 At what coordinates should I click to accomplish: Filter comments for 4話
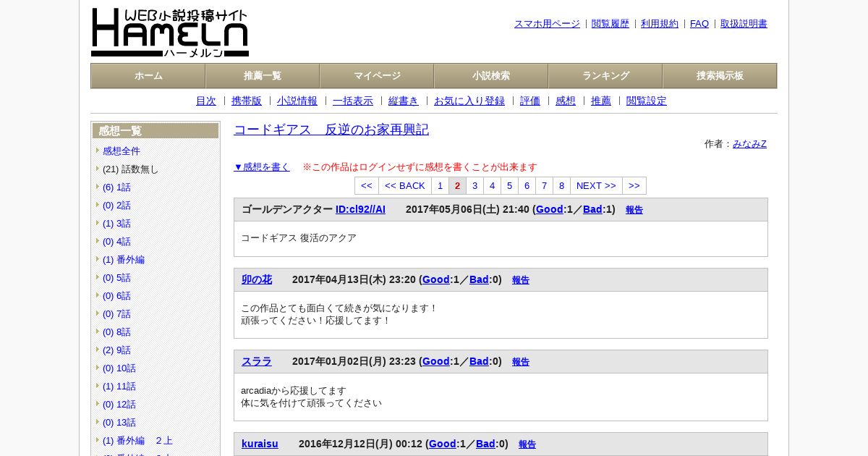coord(116,242)
